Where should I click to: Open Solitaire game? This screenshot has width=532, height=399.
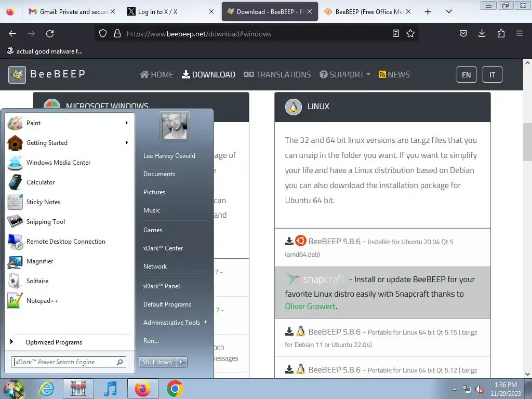(69, 281)
